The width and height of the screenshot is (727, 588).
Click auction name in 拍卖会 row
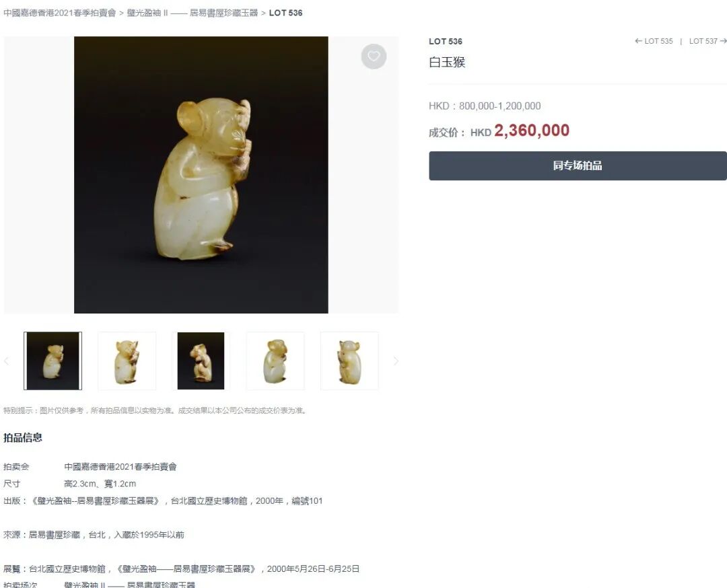tap(120, 467)
